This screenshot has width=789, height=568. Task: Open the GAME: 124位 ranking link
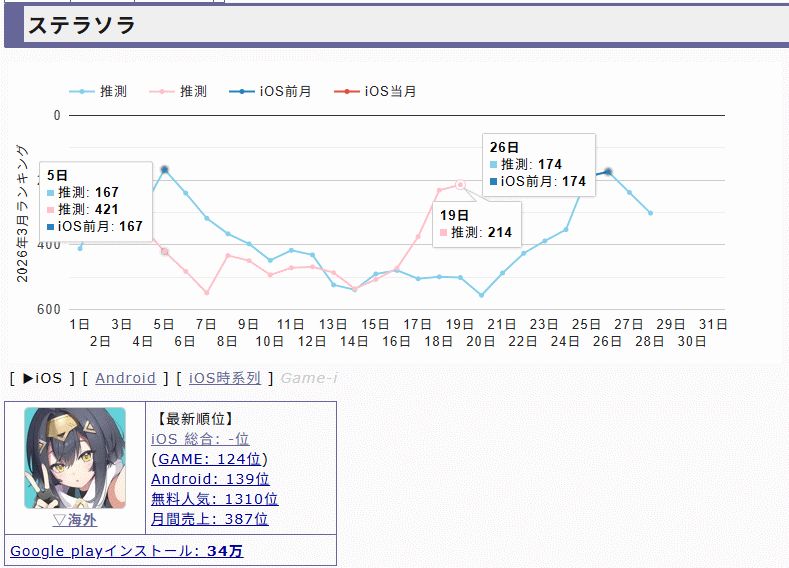(209, 459)
